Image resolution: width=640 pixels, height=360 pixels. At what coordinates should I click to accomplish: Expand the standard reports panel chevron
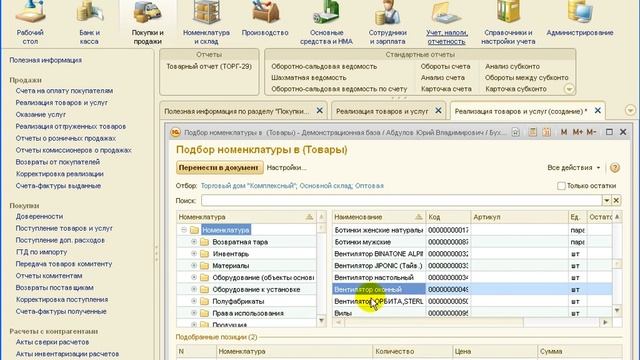[x=569, y=89]
